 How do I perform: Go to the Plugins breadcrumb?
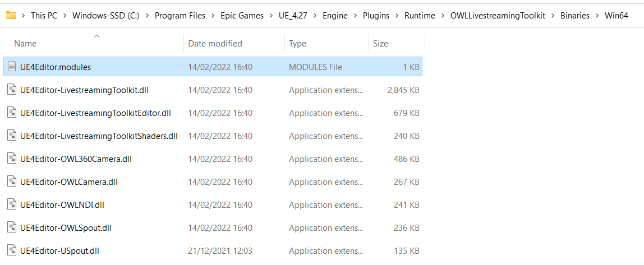pos(376,16)
